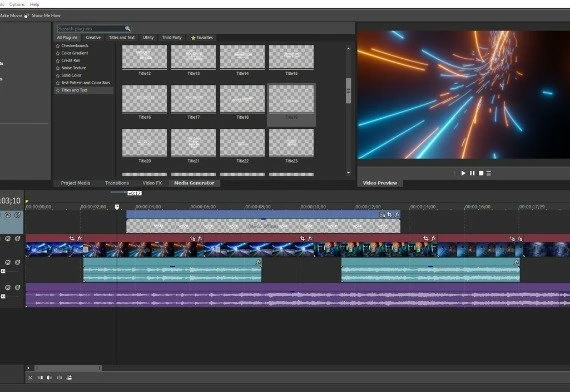The width and height of the screenshot is (570, 392).
Task: Open Event FX on the first video clip
Action: 80,238
